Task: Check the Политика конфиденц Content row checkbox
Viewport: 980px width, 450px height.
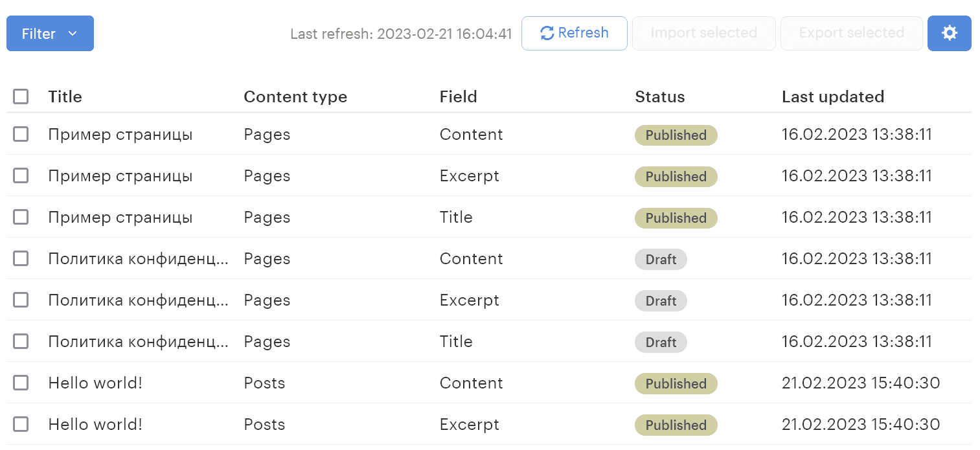Action: click(x=21, y=258)
